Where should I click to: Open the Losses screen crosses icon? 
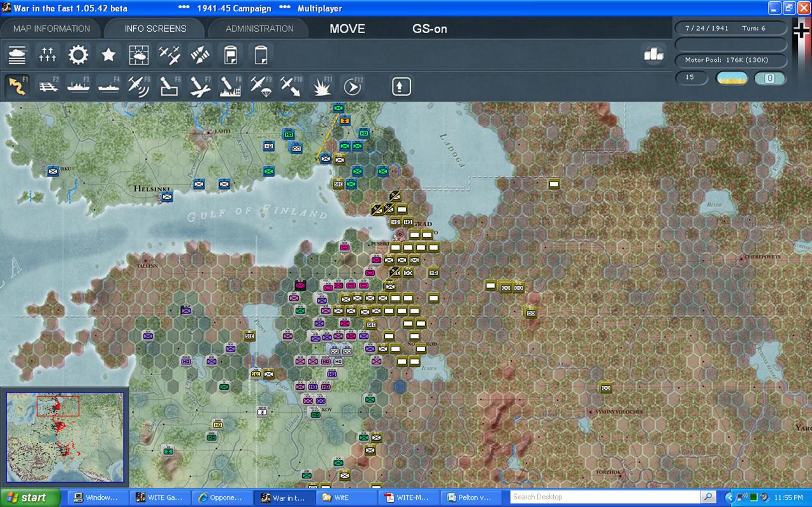click(x=48, y=55)
